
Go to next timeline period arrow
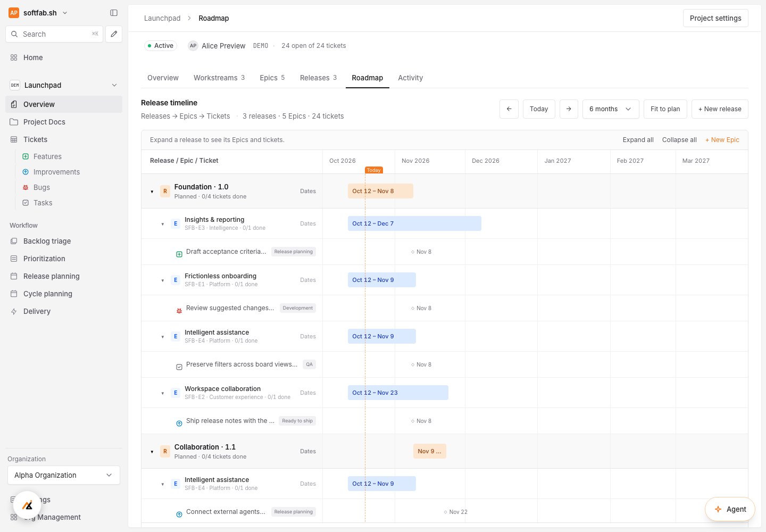point(569,109)
